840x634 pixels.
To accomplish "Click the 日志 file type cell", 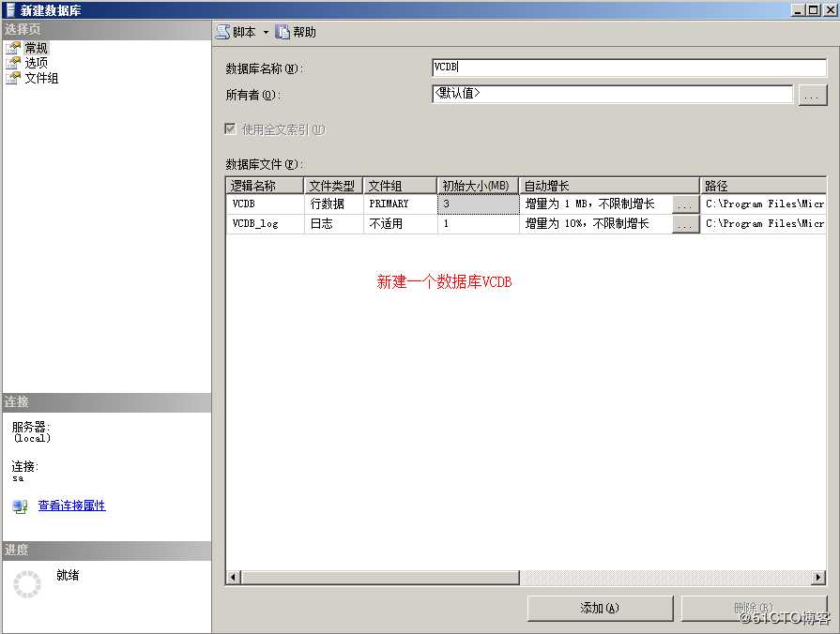I will point(334,224).
